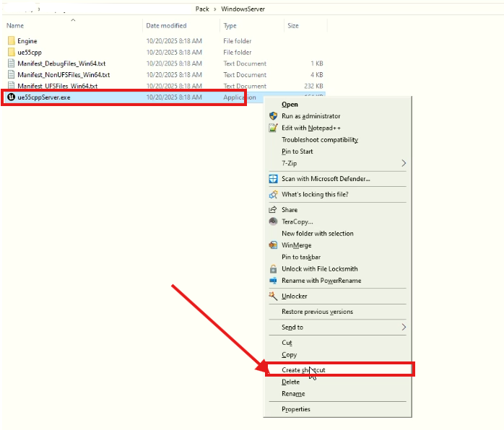Click the Scan with Microsoft Defender icon

[273, 179]
